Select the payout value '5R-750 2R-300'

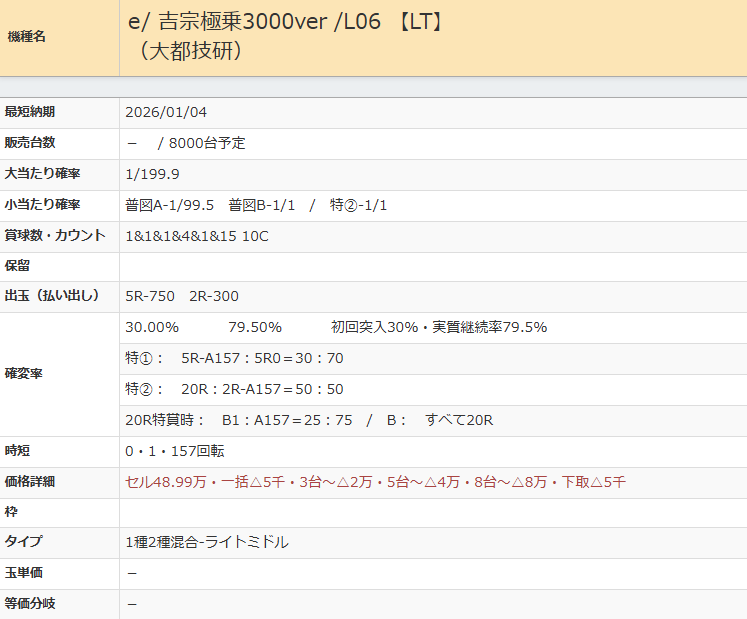(x=182, y=296)
